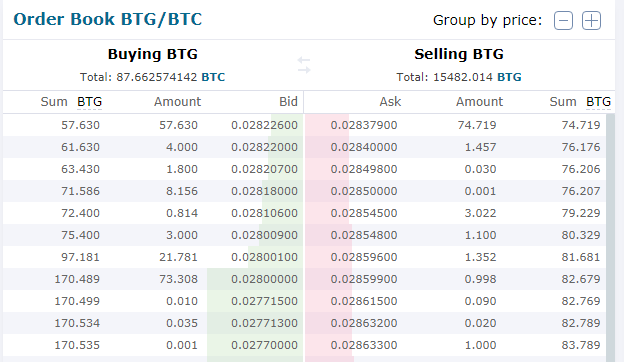Click the plus group-by-price button
This screenshot has height=362, width=624.
point(591,21)
